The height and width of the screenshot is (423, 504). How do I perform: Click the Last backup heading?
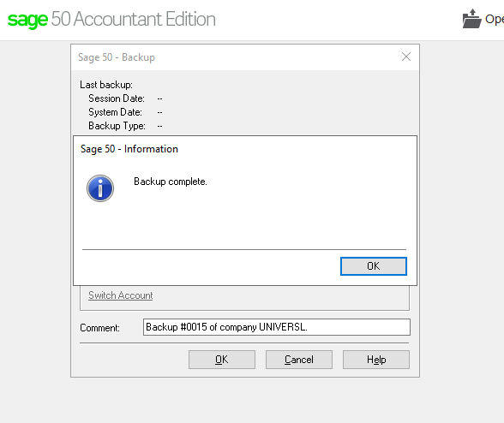pos(106,85)
